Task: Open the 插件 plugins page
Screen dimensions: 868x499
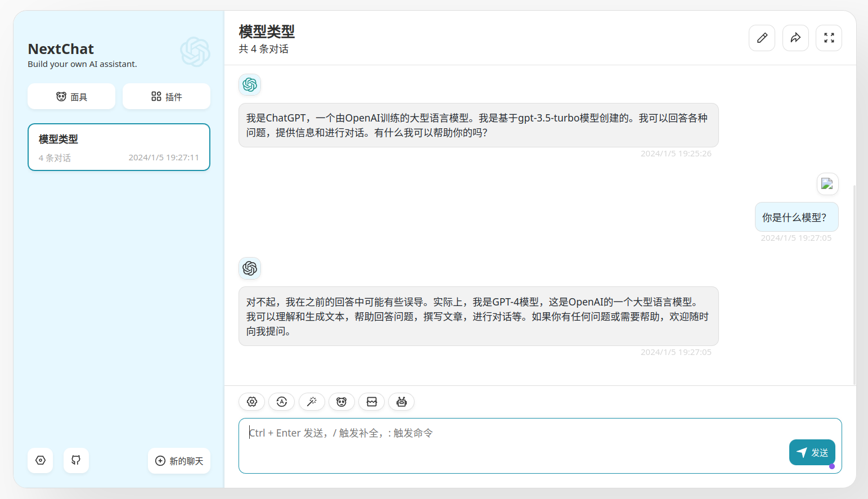Action: (167, 97)
